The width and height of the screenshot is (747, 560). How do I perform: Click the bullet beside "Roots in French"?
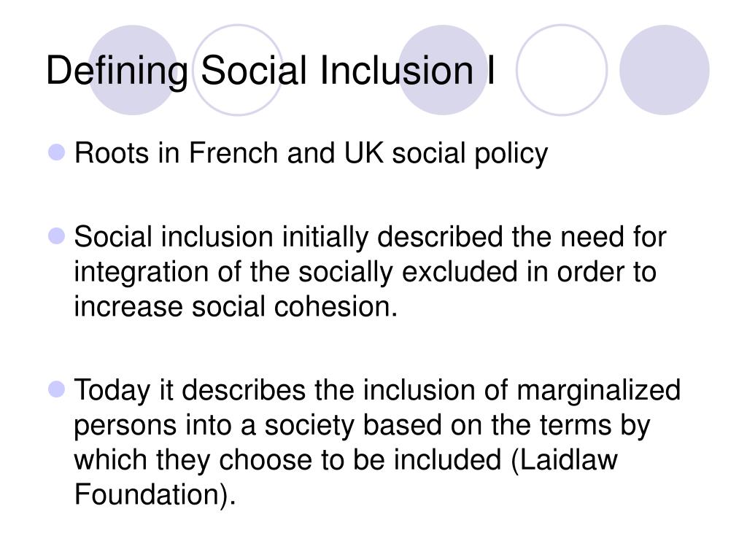[x=57, y=152]
